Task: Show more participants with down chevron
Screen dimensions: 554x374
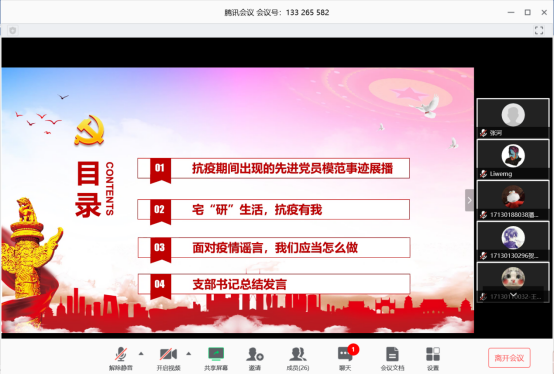Action: [x=513, y=295]
